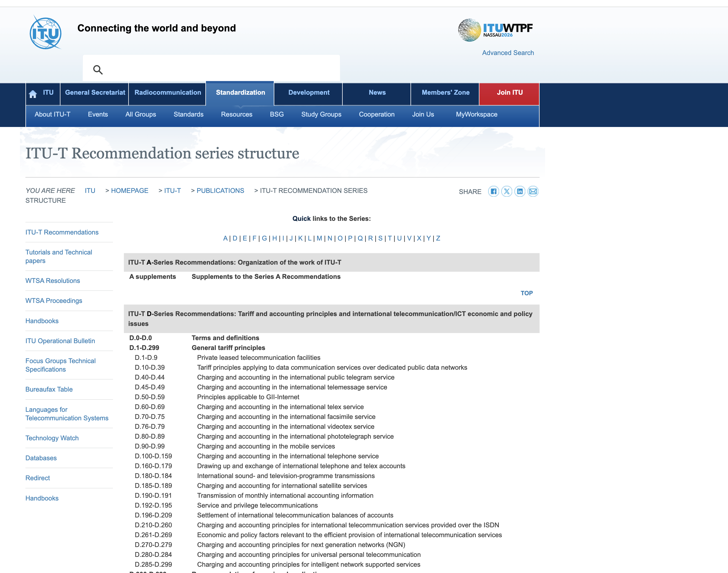Click 'Supplements to the Series A Recommendations'
This screenshot has height=573, width=728.
(x=266, y=277)
